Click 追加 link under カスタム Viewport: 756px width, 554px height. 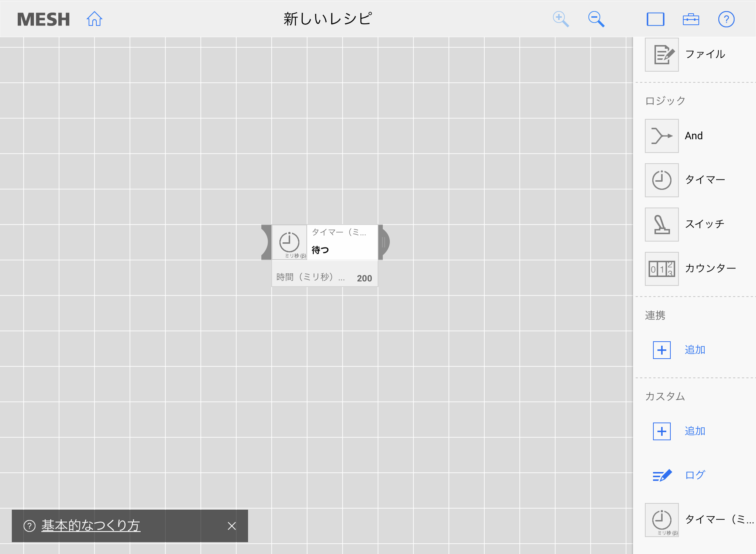point(695,431)
